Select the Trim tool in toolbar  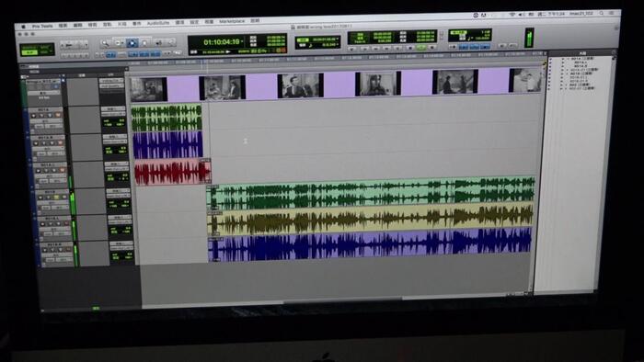119,43
